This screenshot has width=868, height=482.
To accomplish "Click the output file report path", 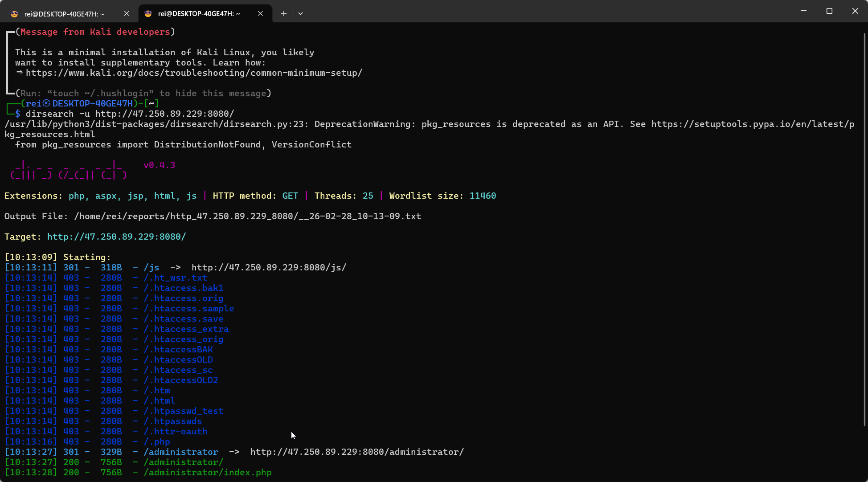I will pyautogui.click(x=247, y=216).
